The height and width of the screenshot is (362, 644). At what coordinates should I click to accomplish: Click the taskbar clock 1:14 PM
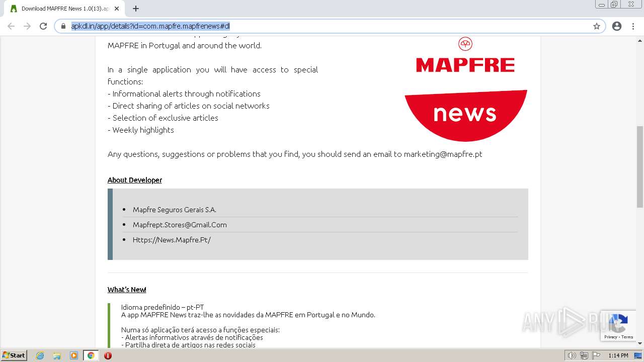coord(618,355)
